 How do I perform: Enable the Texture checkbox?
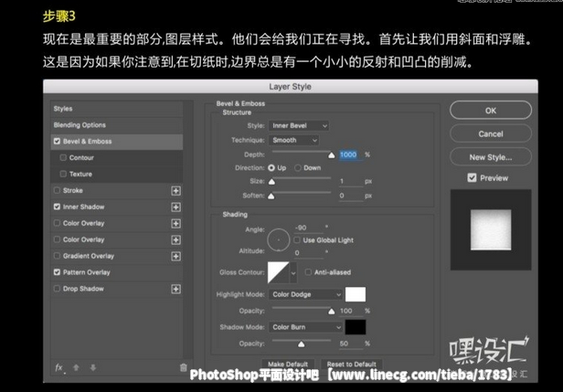pos(63,174)
